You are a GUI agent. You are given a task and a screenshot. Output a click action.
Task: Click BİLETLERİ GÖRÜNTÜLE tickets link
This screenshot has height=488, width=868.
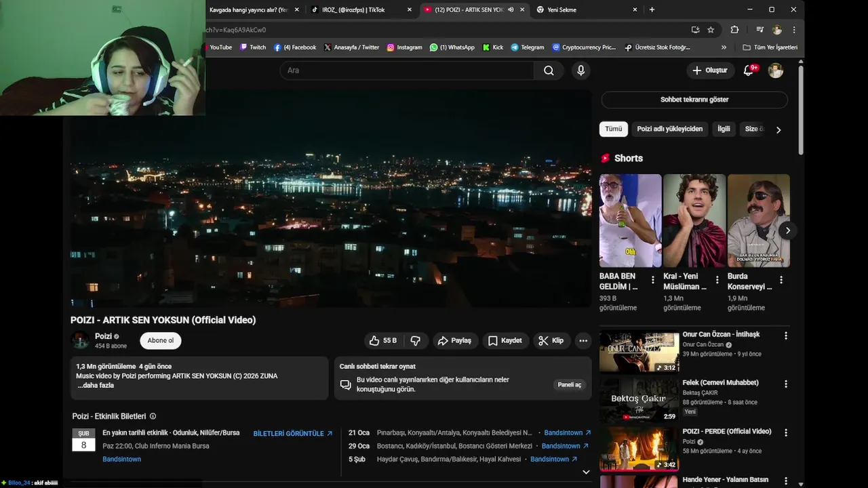click(293, 433)
